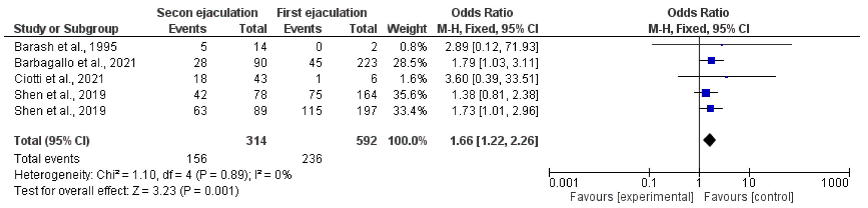Select the Barash et al., 1995 study label

point(66,46)
